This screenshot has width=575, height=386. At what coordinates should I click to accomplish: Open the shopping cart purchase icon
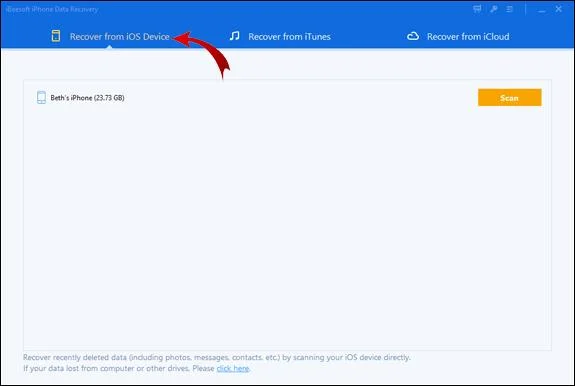coord(477,9)
